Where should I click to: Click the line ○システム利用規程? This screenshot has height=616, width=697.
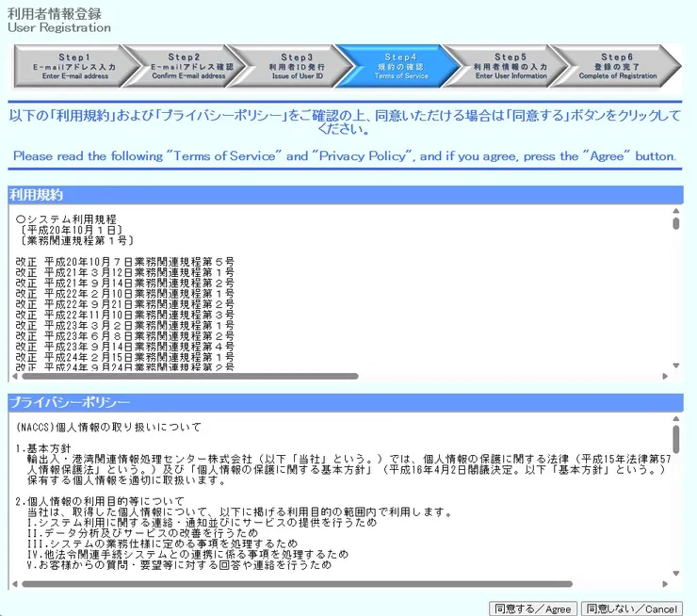point(66,219)
